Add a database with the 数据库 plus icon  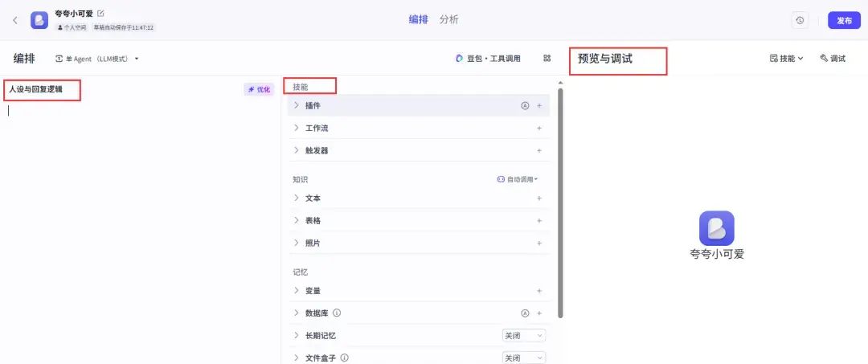coord(539,313)
